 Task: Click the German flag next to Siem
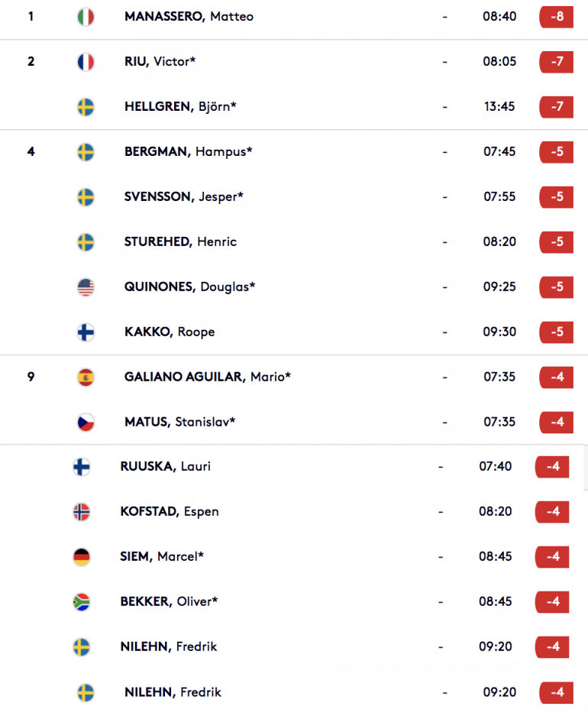click(x=81, y=557)
